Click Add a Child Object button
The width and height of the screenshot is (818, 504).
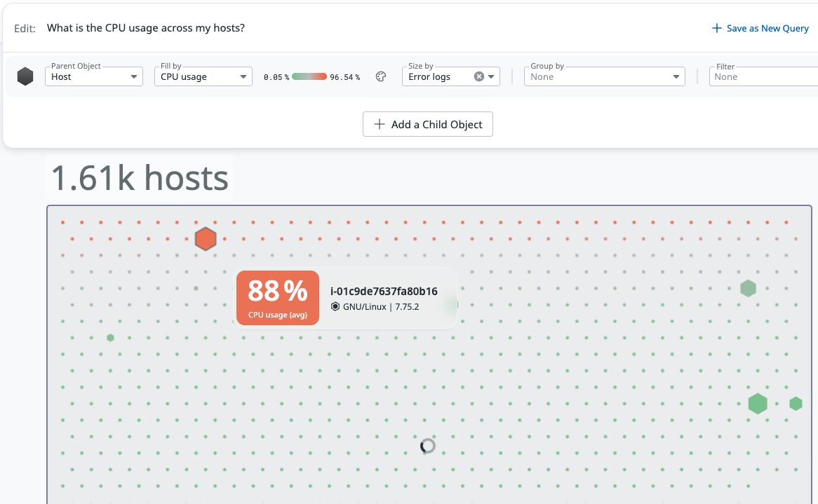click(428, 124)
